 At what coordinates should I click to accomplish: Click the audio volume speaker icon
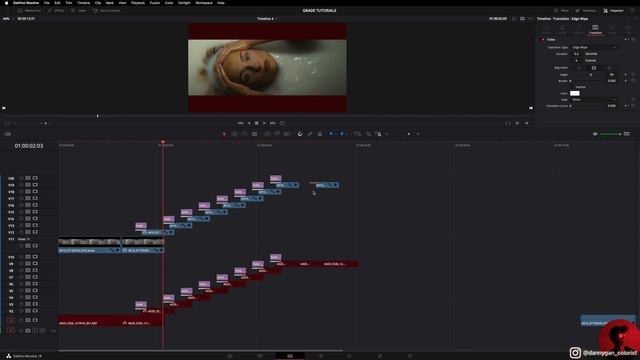[x=595, y=134]
